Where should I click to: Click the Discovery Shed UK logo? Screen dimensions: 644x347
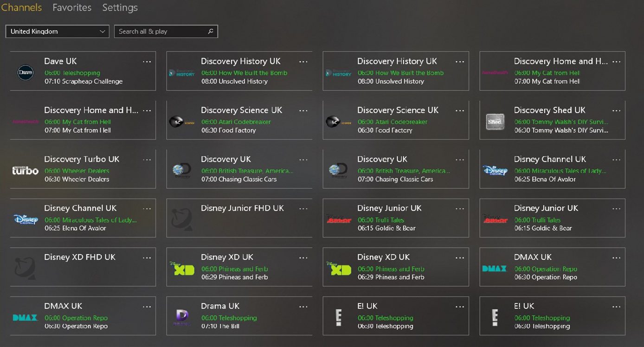coord(495,122)
